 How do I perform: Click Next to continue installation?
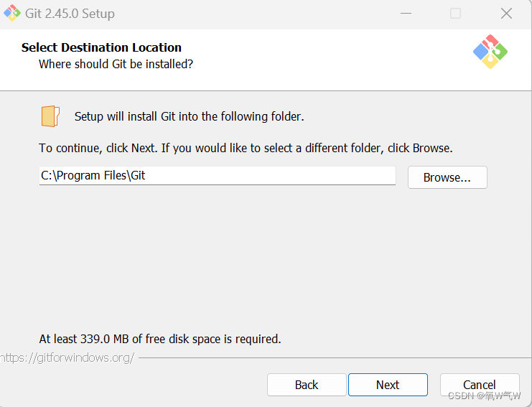pyautogui.click(x=388, y=385)
